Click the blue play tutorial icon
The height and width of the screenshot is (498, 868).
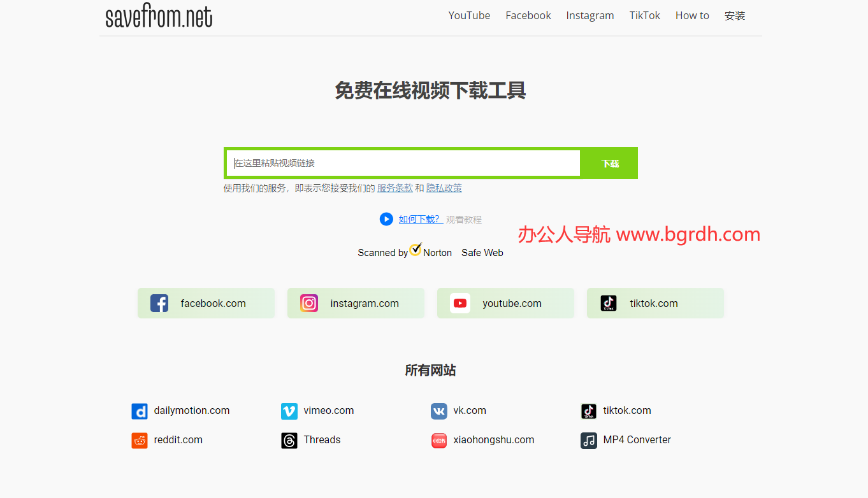(x=386, y=219)
